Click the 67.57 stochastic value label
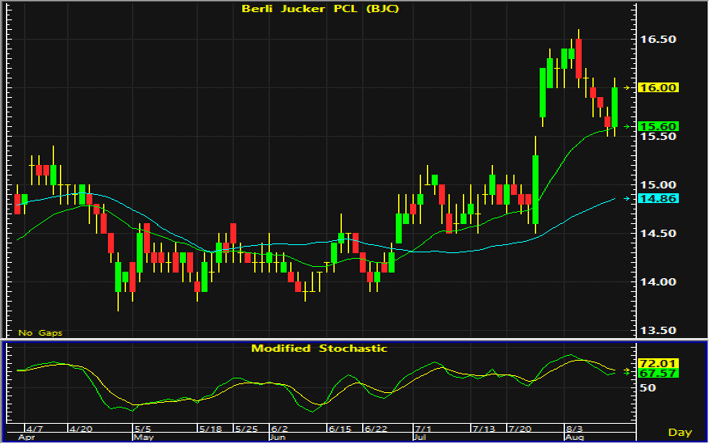Image resolution: width=710 pixels, height=444 pixels. pos(658,373)
